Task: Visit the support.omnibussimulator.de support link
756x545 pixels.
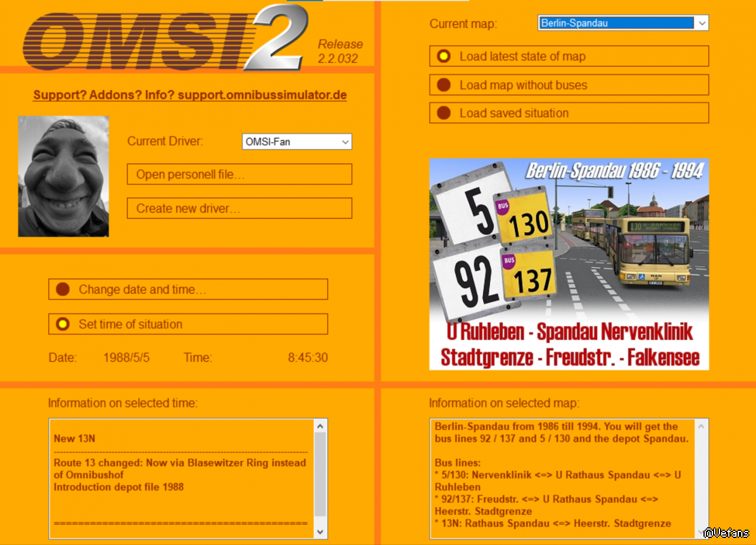Action: (x=190, y=95)
